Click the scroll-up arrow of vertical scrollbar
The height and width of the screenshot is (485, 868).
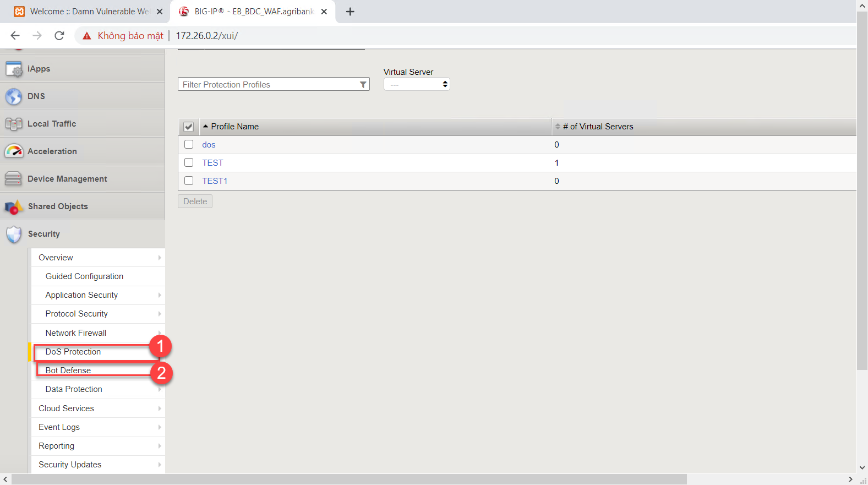(x=862, y=5)
